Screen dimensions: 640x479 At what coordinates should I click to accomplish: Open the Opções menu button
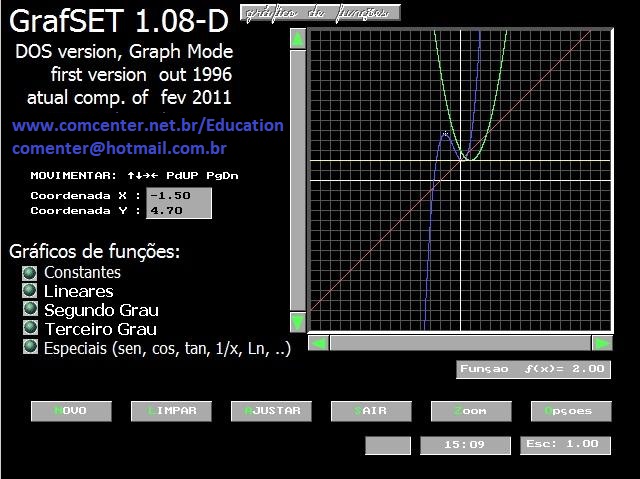[x=568, y=411]
